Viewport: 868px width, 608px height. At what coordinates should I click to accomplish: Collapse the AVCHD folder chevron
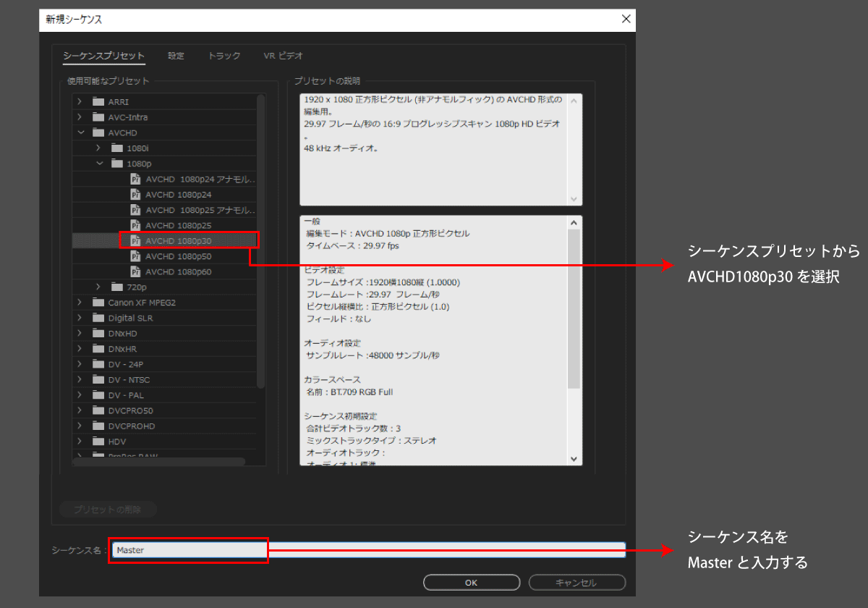point(80,133)
